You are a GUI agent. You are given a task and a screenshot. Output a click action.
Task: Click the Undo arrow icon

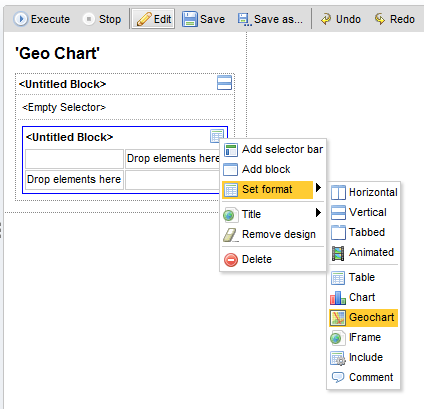326,19
